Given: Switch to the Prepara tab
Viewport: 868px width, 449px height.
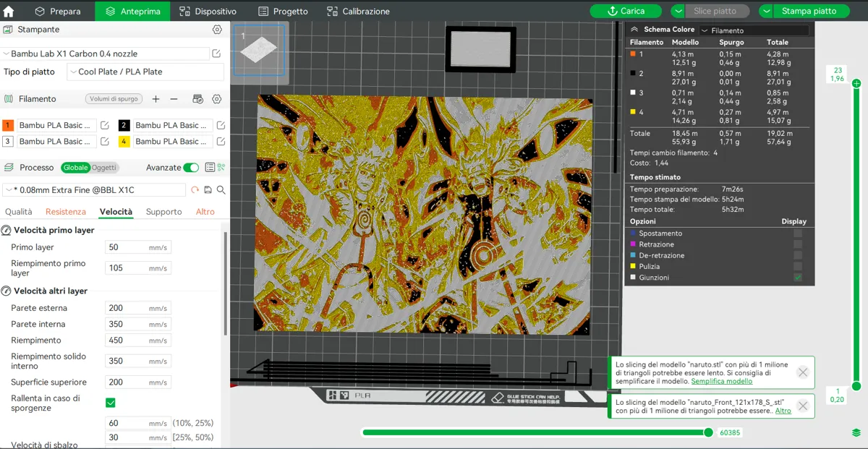Looking at the screenshot, I should pos(57,11).
